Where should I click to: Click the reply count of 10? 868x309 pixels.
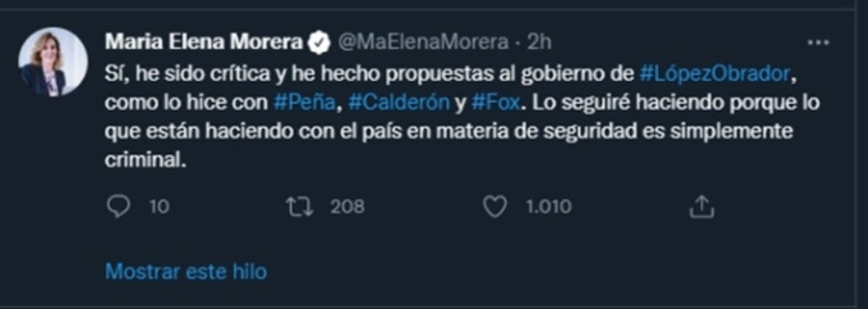pyautogui.click(x=159, y=206)
